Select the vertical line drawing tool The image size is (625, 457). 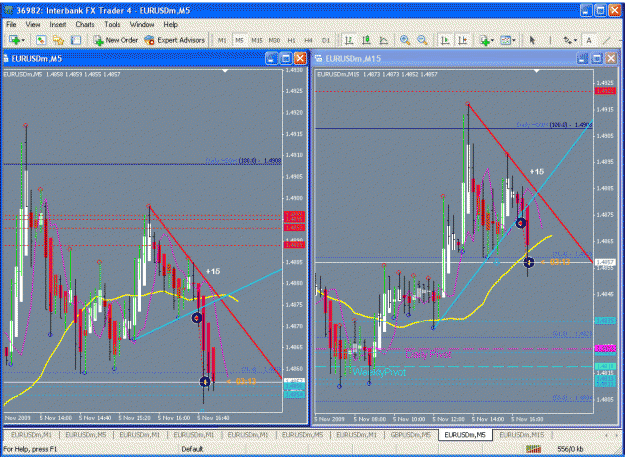tap(550, 40)
